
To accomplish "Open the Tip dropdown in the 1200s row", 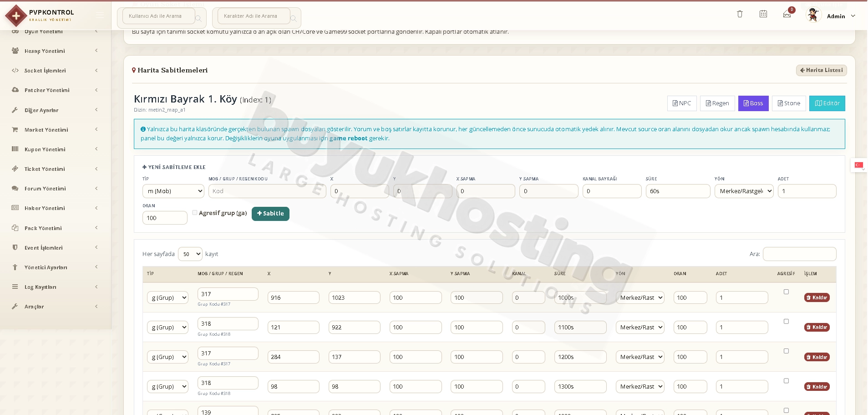I will 168,357.
